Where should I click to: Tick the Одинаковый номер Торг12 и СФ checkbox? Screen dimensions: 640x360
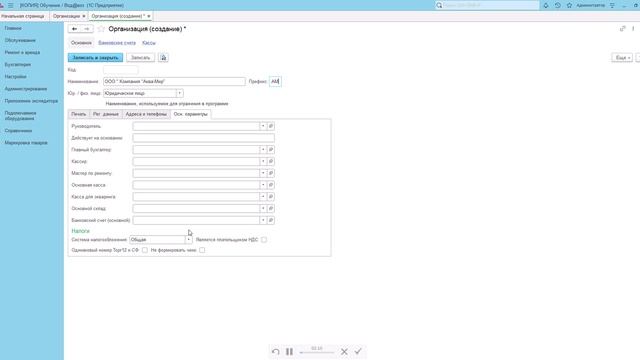(x=145, y=250)
